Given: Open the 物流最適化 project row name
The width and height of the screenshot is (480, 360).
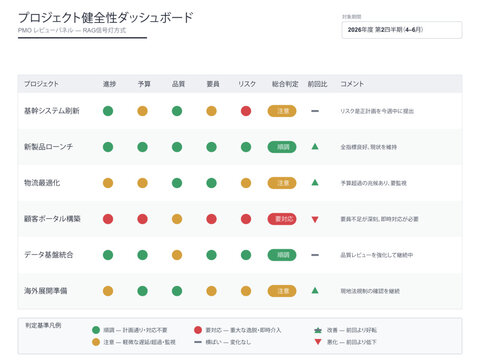Looking at the screenshot, I should click(42, 183).
